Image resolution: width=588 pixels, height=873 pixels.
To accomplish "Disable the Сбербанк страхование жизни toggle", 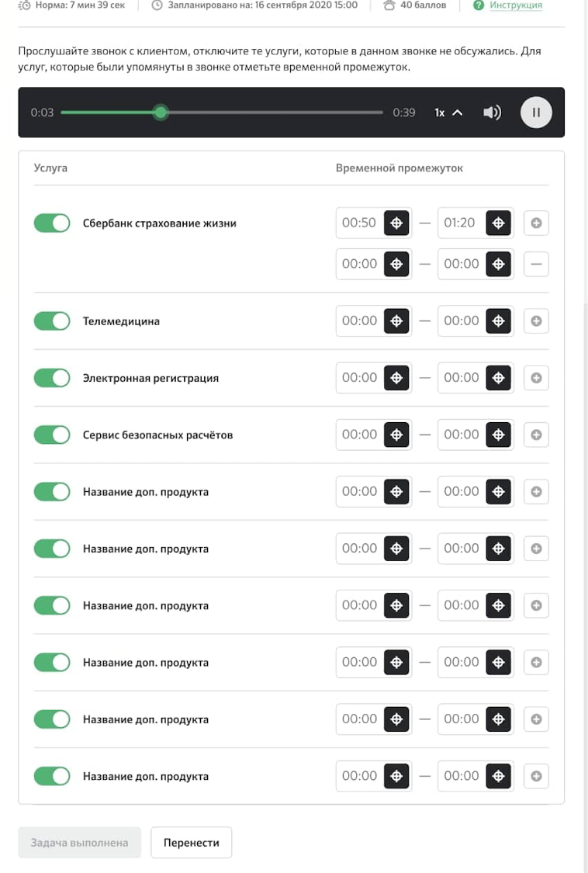I will point(52,222).
